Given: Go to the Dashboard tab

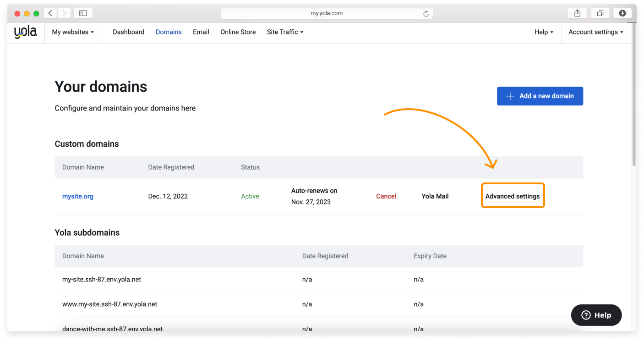Looking at the screenshot, I should (128, 32).
